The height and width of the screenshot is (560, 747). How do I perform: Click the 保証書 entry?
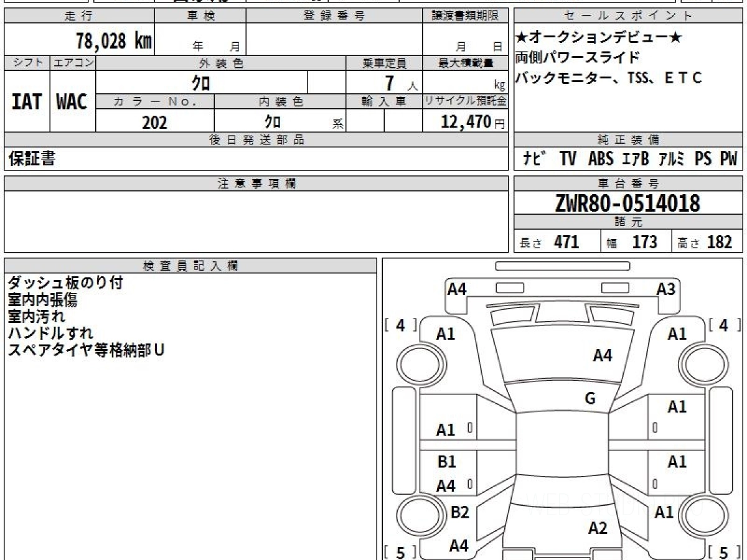(32, 159)
